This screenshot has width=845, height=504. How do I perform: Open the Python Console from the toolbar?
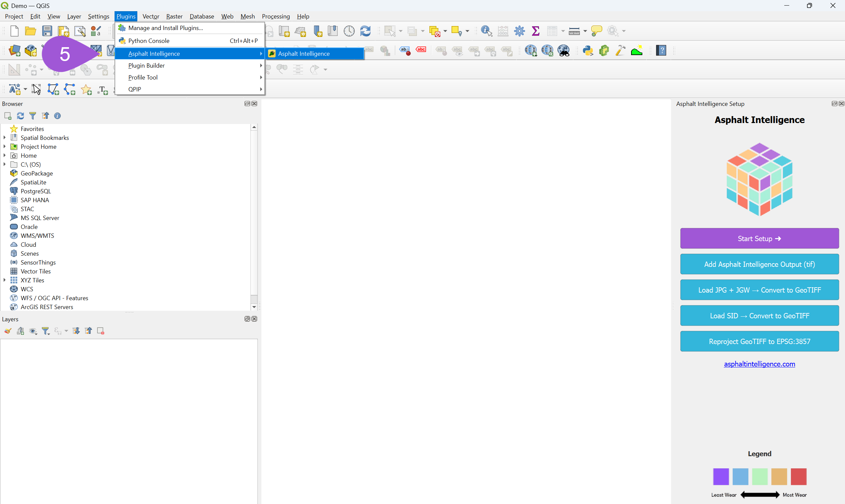point(588,50)
